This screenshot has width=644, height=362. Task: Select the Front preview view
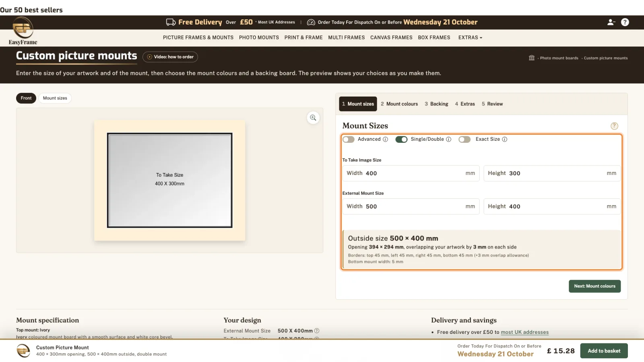[26, 98]
